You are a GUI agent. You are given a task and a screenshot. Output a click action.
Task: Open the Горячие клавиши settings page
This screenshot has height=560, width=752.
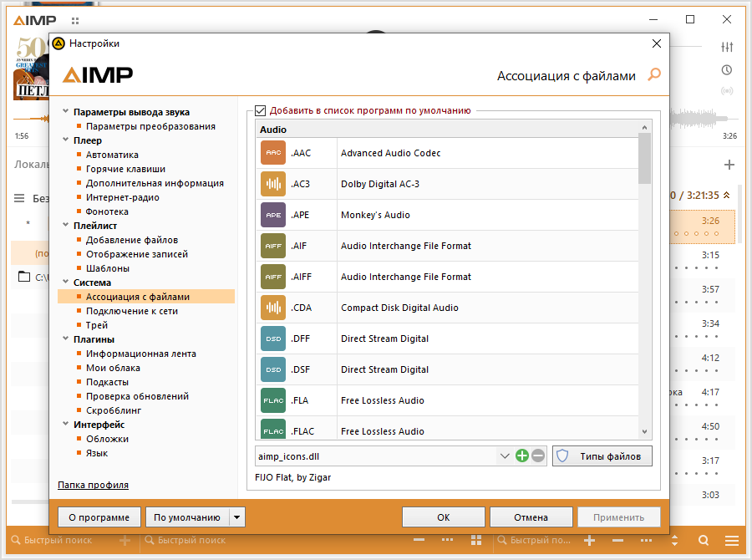tap(125, 169)
